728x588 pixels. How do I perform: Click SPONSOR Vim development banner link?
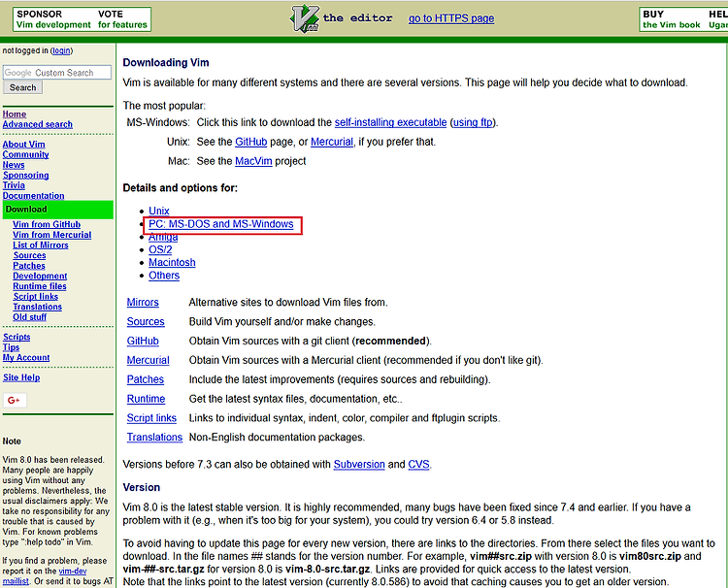(53, 19)
